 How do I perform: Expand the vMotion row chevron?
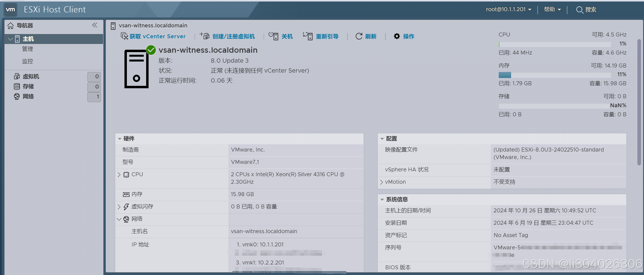[x=382, y=182]
